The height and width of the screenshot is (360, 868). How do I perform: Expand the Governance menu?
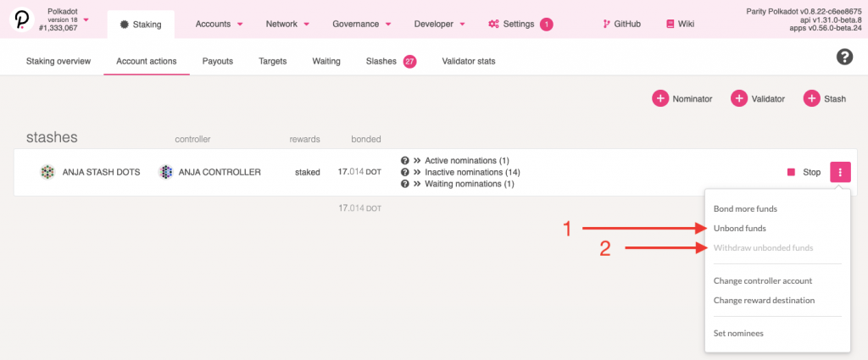pos(361,25)
